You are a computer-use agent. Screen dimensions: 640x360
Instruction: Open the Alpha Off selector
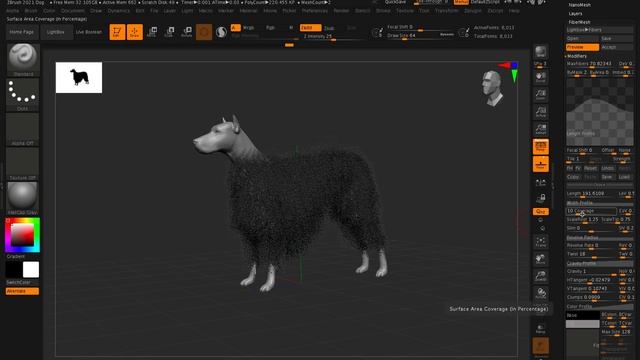(22, 129)
